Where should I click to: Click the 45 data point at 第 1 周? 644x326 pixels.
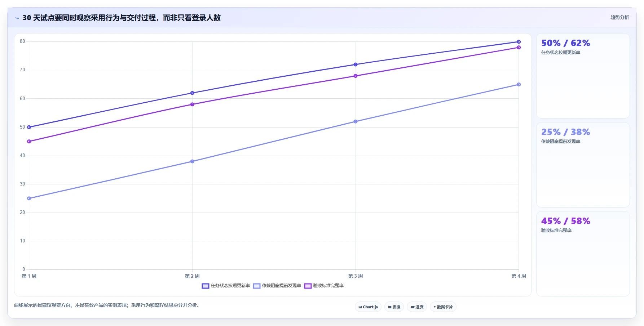(x=29, y=142)
